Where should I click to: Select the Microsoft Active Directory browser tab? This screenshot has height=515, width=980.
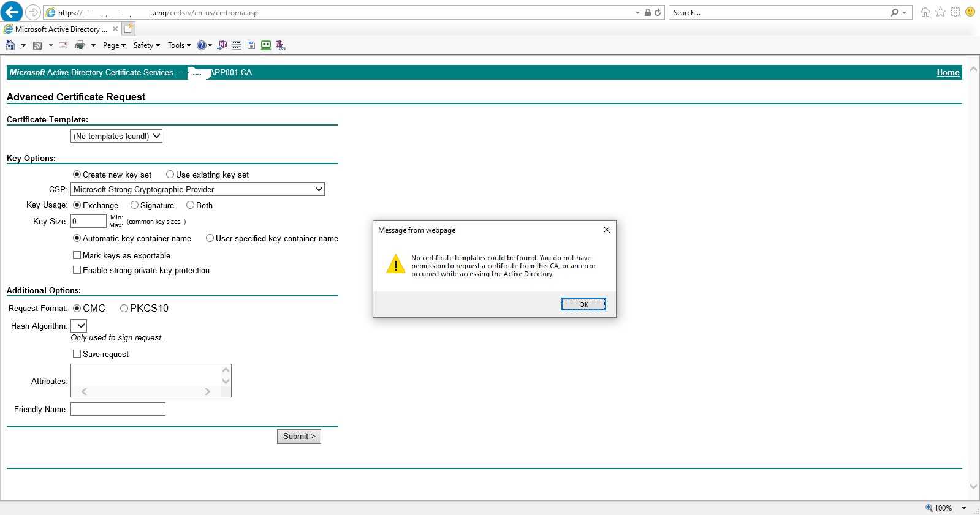(60, 29)
